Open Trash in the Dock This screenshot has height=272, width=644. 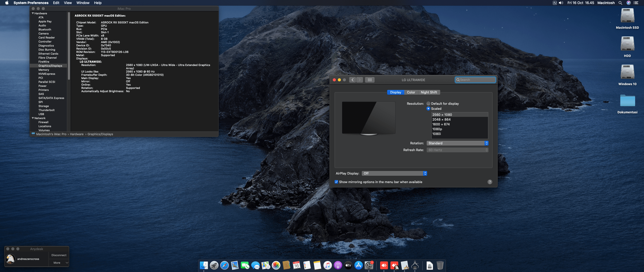(440, 265)
